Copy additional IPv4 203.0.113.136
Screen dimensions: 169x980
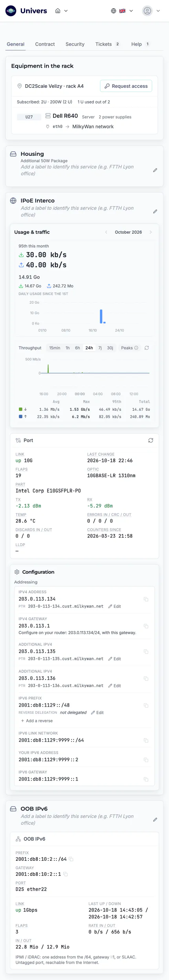[x=146, y=679]
